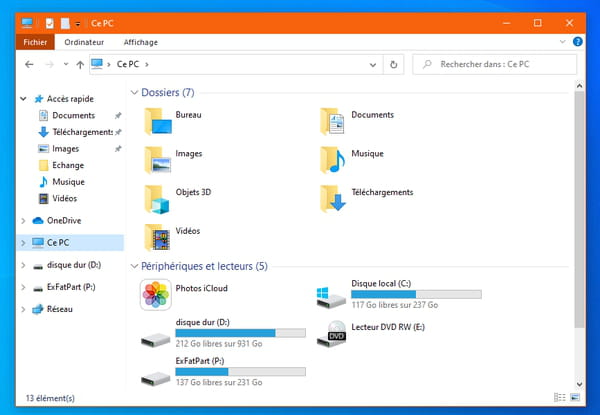Click the This PC system icon in title bar
This screenshot has height=415, width=600.
coord(27,23)
